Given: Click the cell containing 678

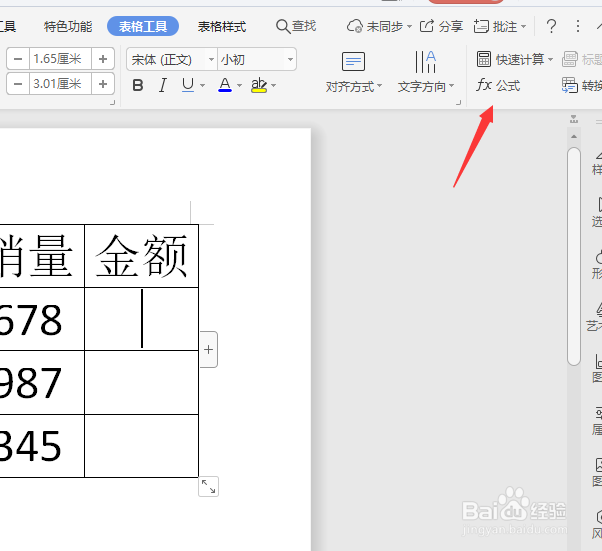Looking at the screenshot, I should tap(42, 319).
